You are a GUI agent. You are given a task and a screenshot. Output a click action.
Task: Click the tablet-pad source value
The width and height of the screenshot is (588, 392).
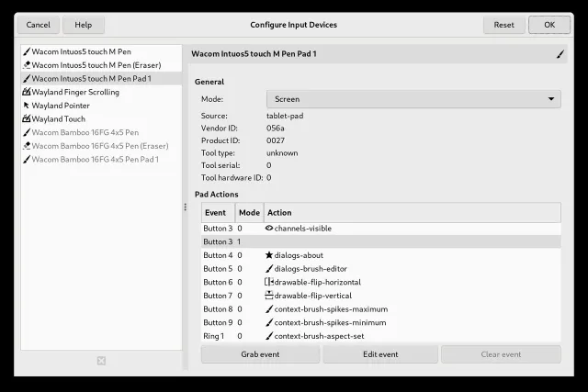point(285,116)
